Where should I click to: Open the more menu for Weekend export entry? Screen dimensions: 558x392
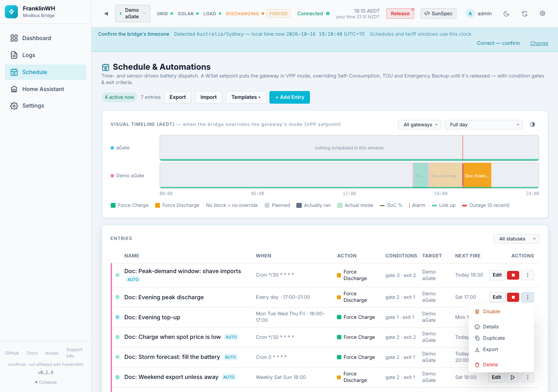(x=527, y=378)
